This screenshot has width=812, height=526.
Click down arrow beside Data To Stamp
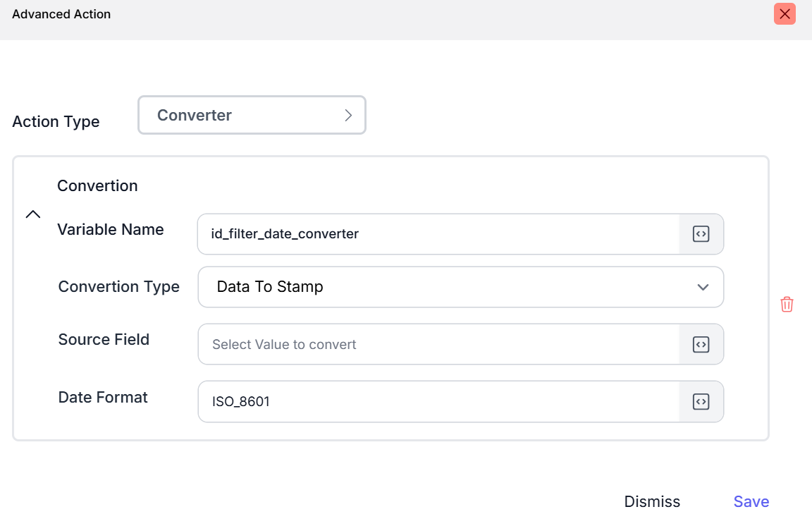pos(702,287)
